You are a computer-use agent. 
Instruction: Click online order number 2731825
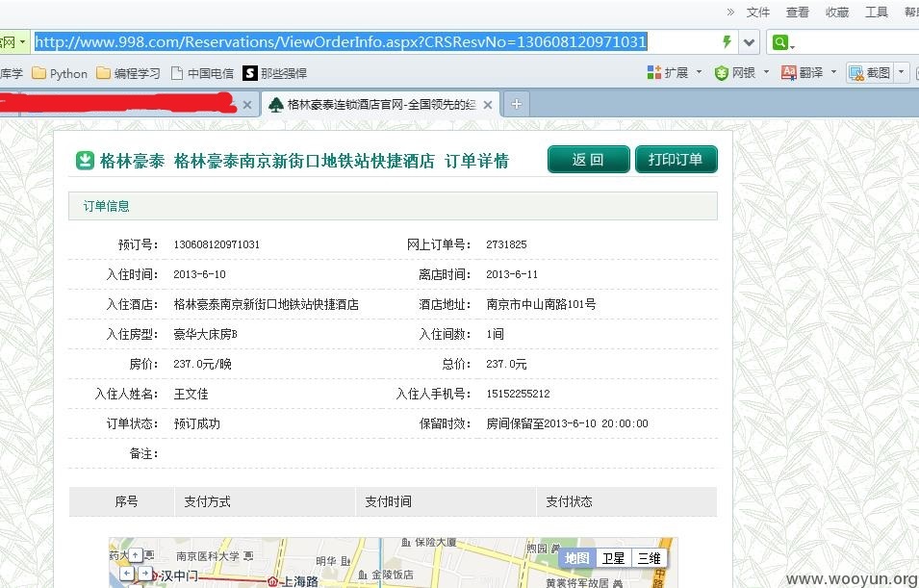point(506,244)
